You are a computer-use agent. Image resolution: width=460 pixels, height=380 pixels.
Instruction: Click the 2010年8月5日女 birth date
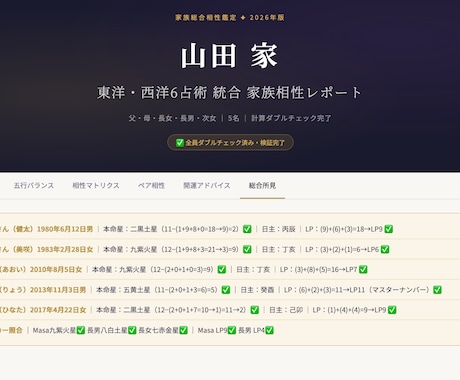(56, 269)
